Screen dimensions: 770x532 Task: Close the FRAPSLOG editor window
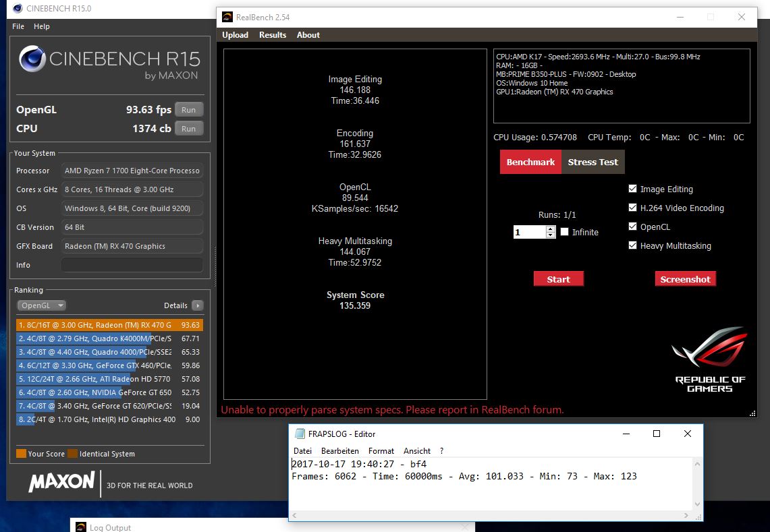[688, 434]
